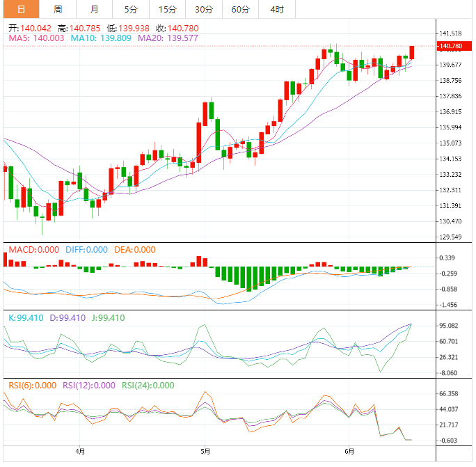Switch to the 日 (daily) chart tab

pos(20,9)
